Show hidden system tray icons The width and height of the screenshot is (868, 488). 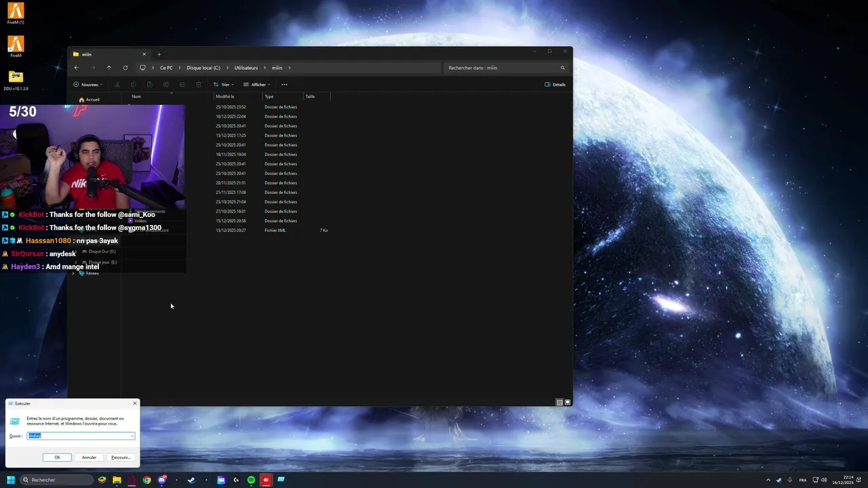tap(768, 480)
